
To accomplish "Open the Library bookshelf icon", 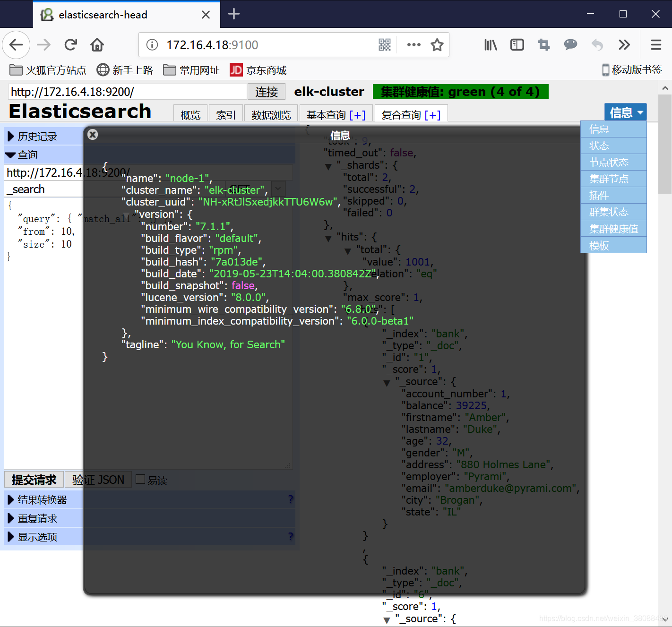I will point(491,45).
